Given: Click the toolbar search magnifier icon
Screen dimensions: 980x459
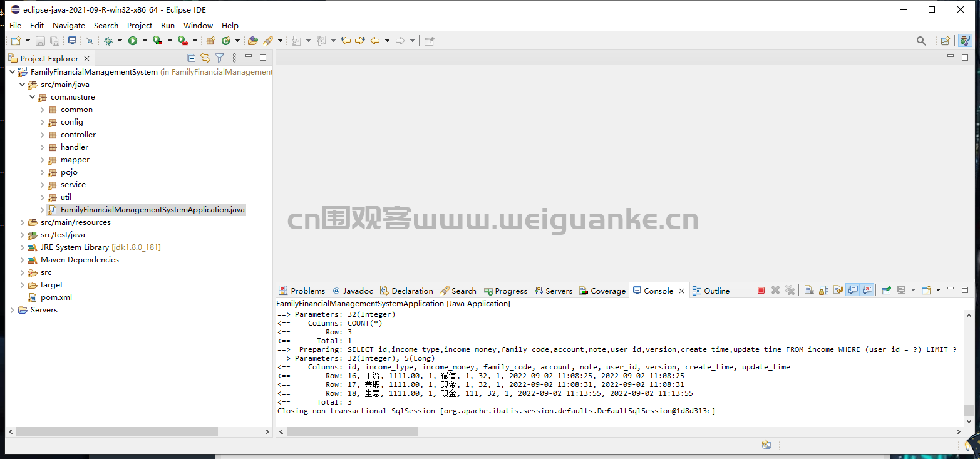Looking at the screenshot, I should (921, 41).
